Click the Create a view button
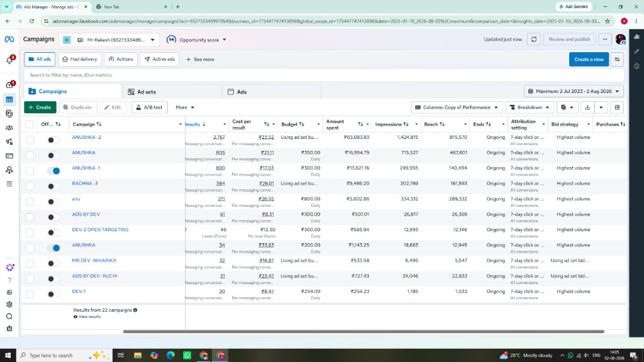 pyautogui.click(x=589, y=60)
